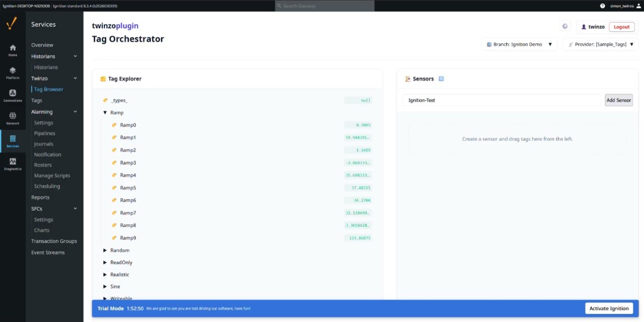The width and height of the screenshot is (644, 322).
Task: Open Rosters under Alarming
Action: [x=43, y=165]
